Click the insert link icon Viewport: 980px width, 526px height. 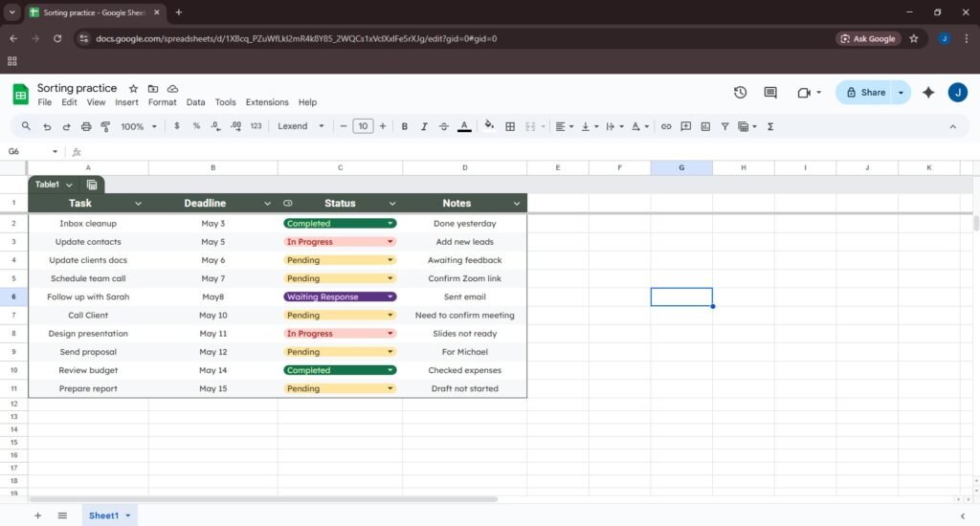666,126
